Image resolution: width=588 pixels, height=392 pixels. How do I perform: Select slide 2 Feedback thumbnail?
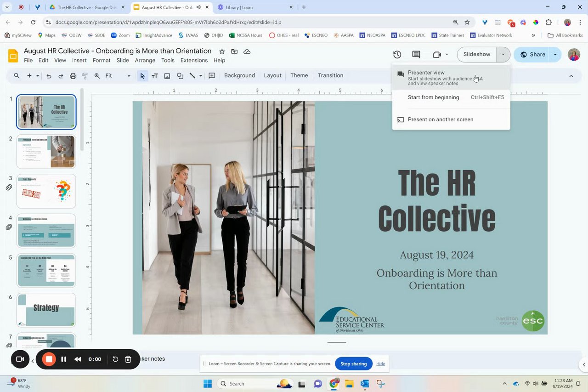tap(46, 152)
